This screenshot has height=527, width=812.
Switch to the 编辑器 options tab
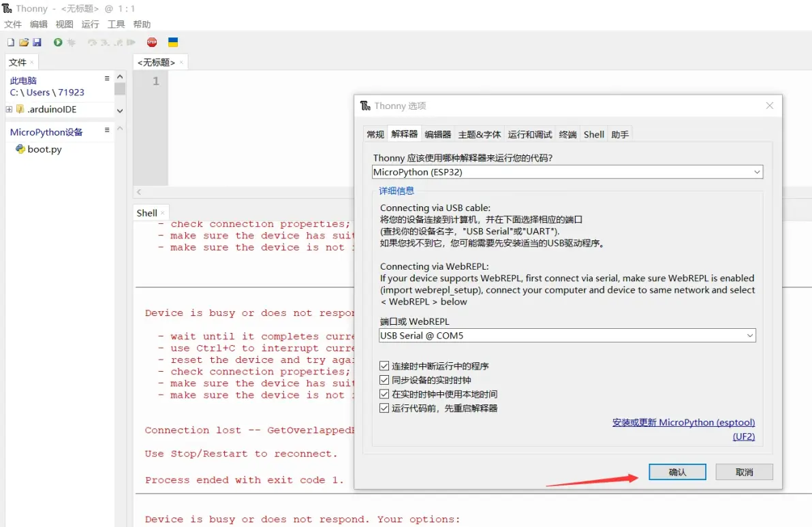(438, 135)
